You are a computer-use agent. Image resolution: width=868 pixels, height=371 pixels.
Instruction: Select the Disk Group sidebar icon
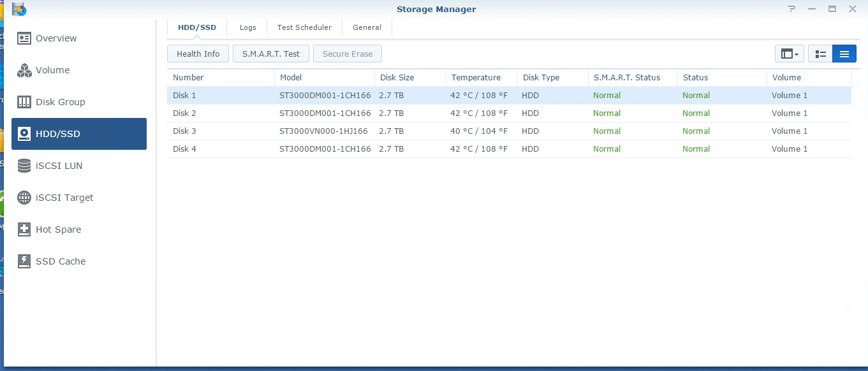24,102
